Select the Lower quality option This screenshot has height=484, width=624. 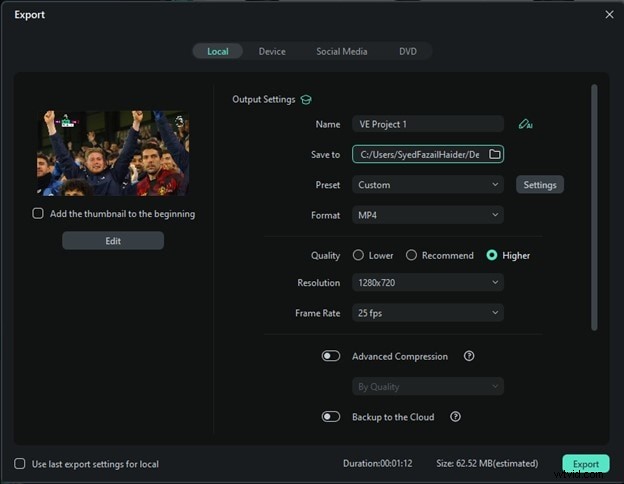[x=359, y=256]
